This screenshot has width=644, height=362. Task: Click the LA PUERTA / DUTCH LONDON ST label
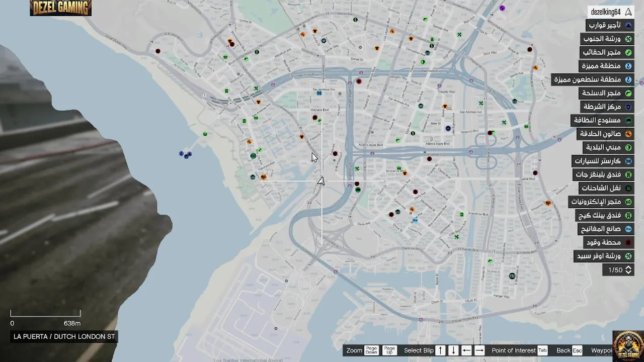point(64,337)
